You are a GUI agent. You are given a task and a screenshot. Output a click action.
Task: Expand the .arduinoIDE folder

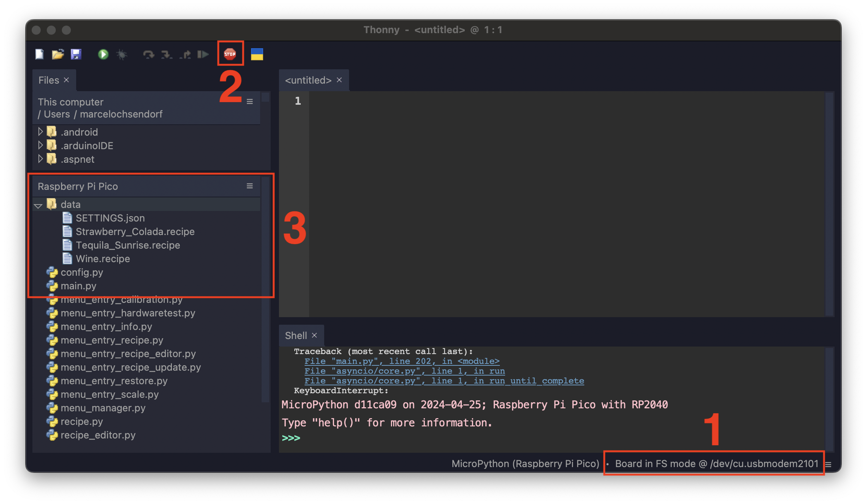click(x=40, y=145)
